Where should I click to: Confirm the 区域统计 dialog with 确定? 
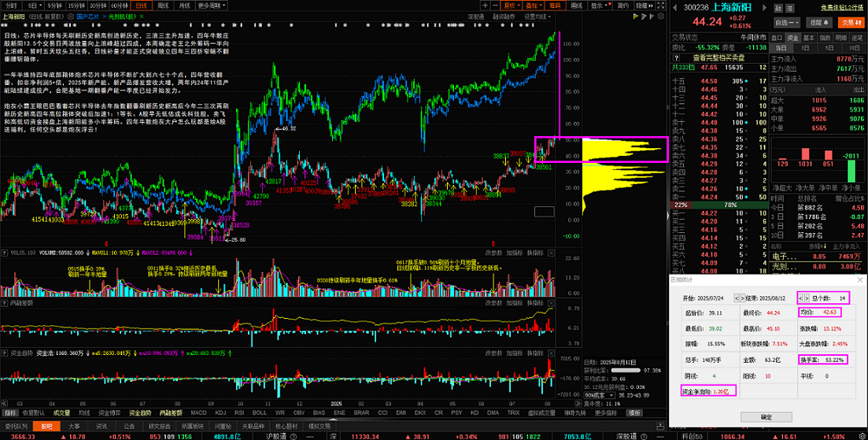point(766,417)
